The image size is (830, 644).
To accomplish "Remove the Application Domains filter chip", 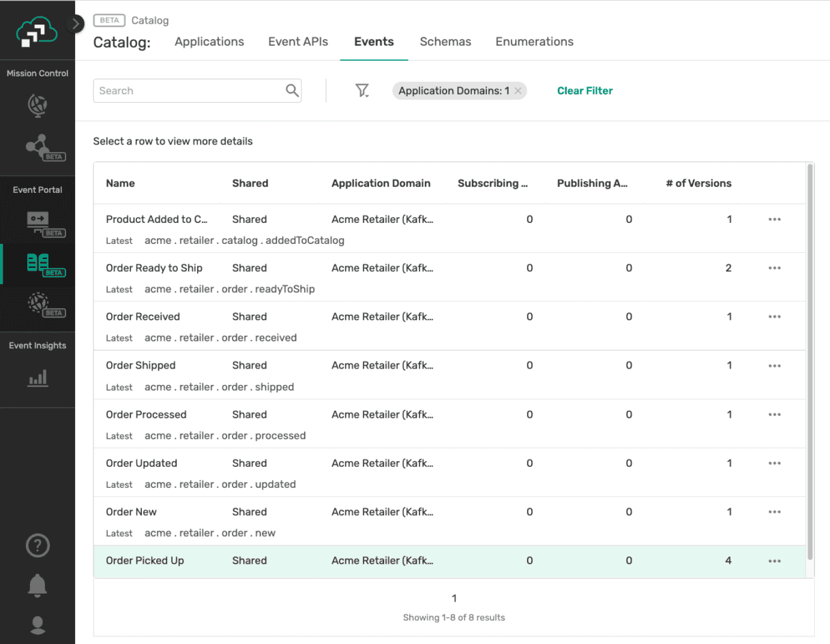I will 518,90.
